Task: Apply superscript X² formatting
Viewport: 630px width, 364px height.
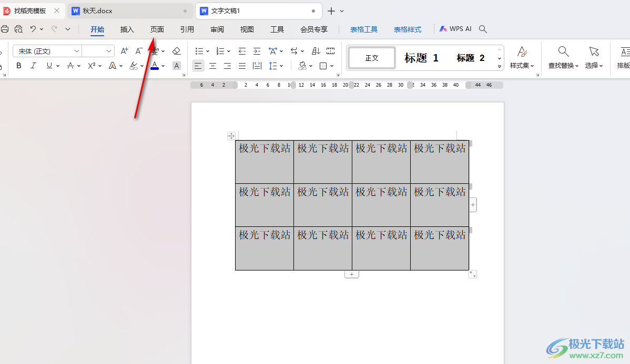Action: (92, 66)
